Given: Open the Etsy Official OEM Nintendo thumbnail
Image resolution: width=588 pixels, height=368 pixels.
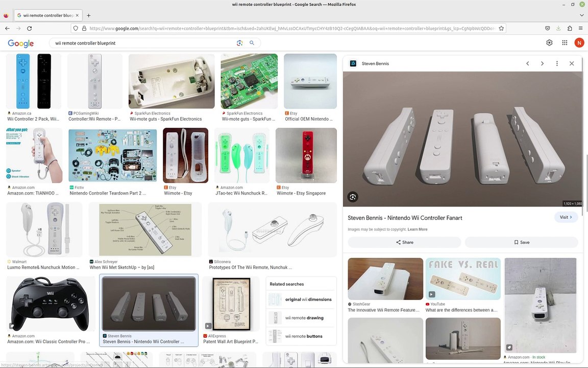Looking at the screenshot, I should 310,81.
